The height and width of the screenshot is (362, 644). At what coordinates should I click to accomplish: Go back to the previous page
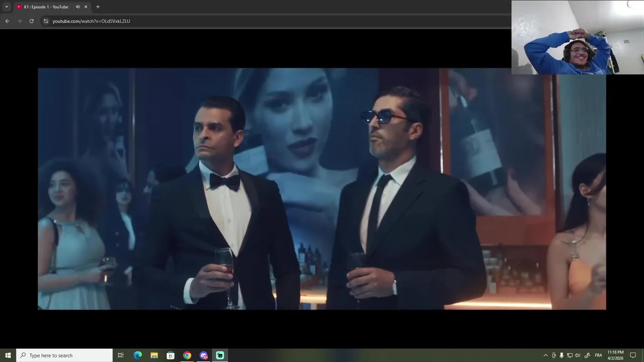tap(7, 21)
